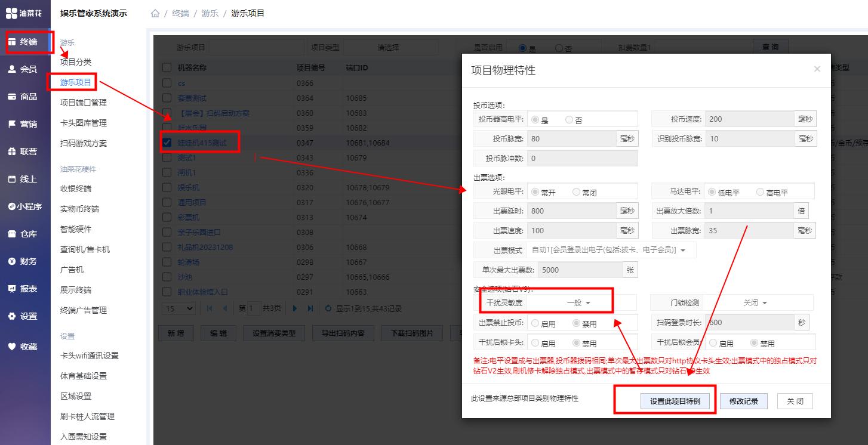The width and height of the screenshot is (868, 445).
Task: Go to the previous page of the table
Action: point(225,308)
